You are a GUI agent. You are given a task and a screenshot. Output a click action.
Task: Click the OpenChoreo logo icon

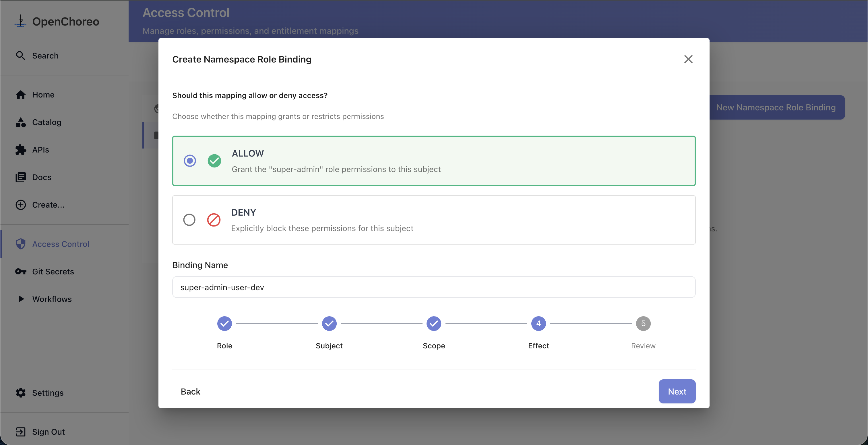(21, 21)
